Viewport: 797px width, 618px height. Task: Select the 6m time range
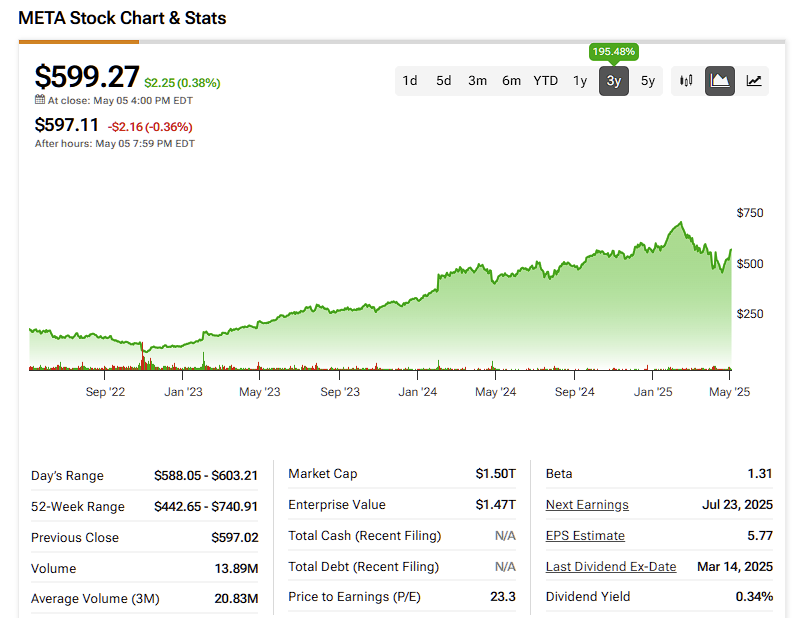click(x=511, y=81)
